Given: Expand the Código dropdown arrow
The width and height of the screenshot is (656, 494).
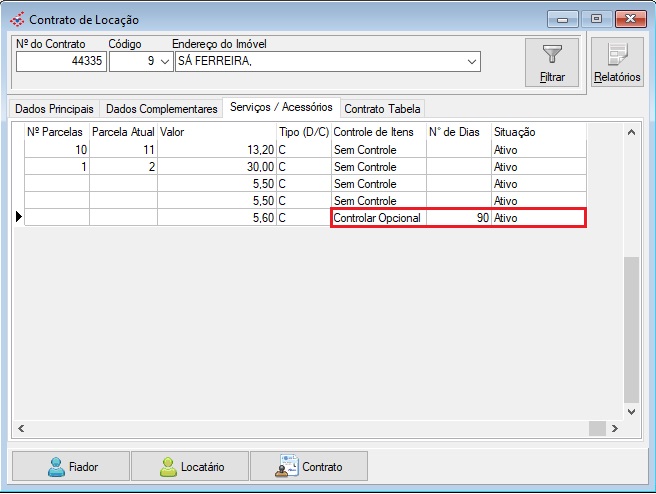Looking at the screenshot, I should pos(165,62).
